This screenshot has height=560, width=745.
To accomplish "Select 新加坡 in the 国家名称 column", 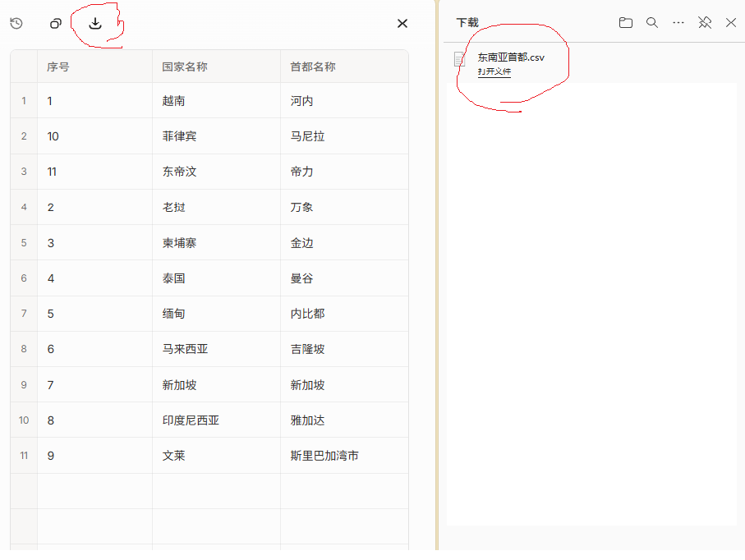I will 216,385.
